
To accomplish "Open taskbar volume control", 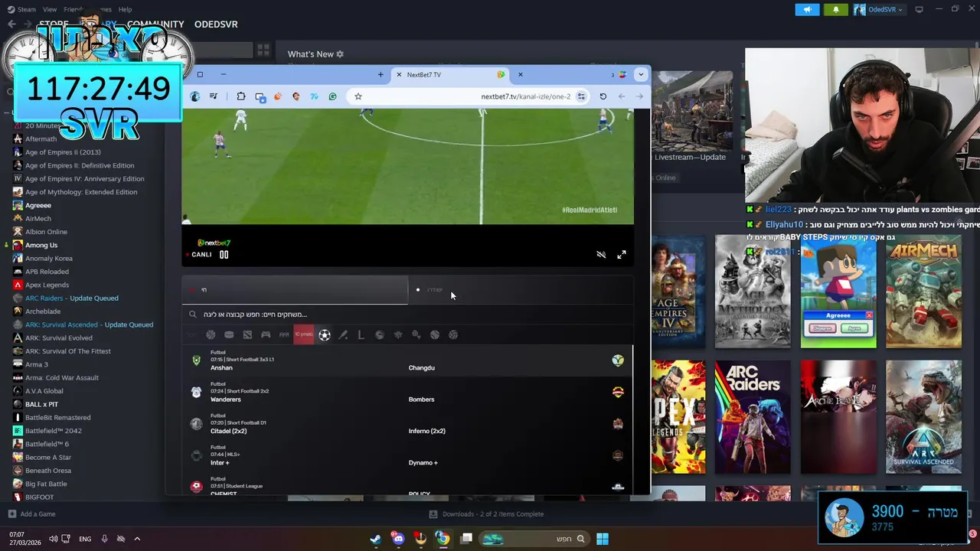I will [x=53, y=539].
